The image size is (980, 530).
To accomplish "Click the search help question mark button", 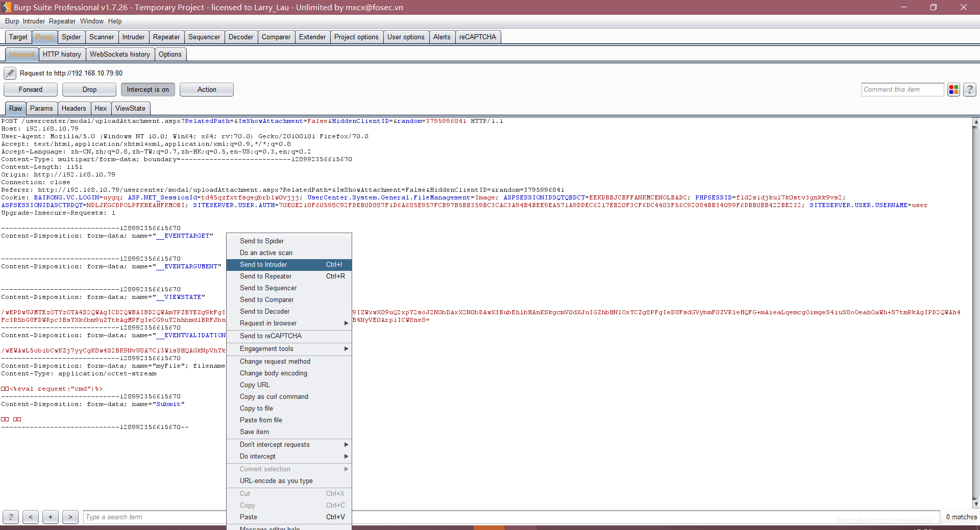I will [x=11, y=517].
